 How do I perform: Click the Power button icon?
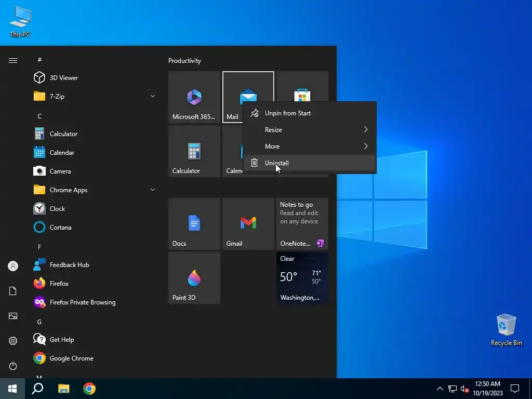(x=13, y=366)
